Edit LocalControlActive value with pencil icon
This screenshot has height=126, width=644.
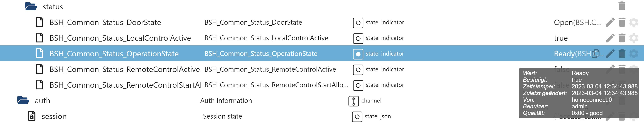pyautogui.click(x=610, y=38)
